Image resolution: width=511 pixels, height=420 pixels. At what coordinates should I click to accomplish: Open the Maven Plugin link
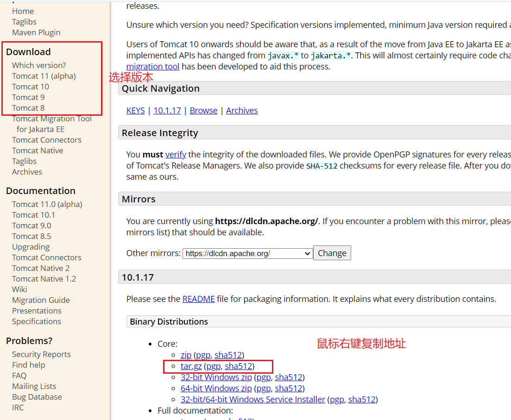(x=36, y=32)
